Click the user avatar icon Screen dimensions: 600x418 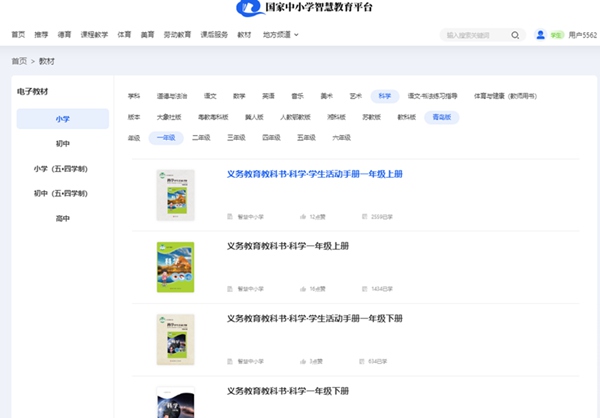[x=541, y=35]
